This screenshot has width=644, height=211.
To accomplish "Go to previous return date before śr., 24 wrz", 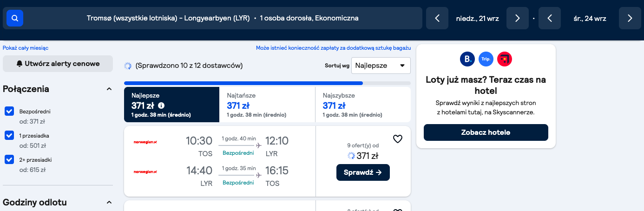I will pyautogui.click(x=550, y=18).
